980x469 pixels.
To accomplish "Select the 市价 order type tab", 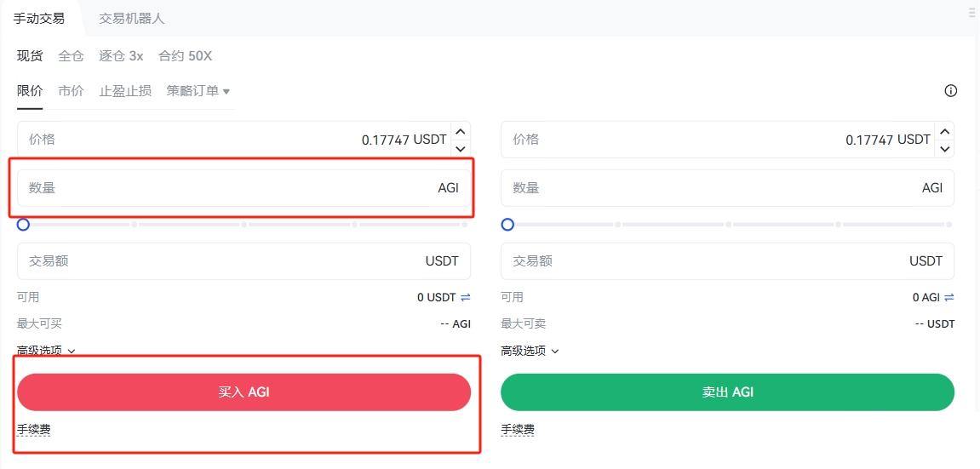I will 71,91.
